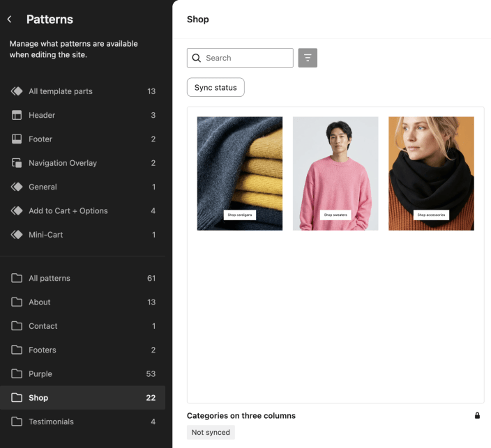491x448 pixels.
Task: Click count 13 beside All template parts
Action: pos(151,91)
